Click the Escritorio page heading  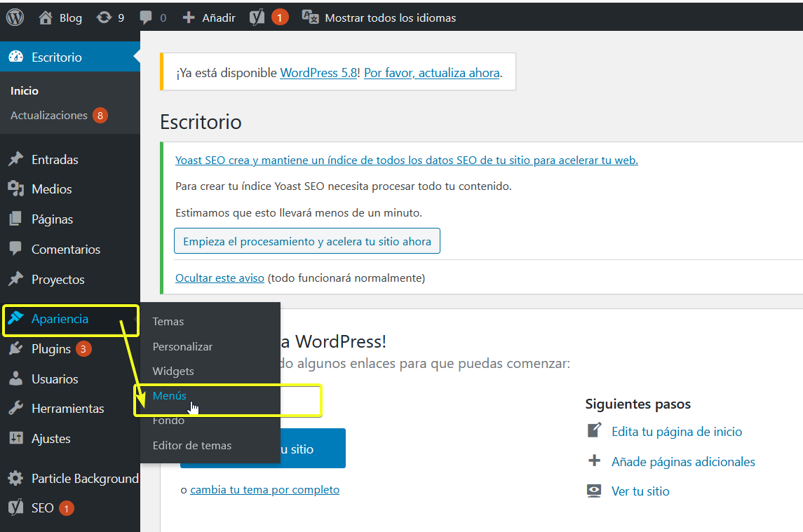tap(201, 122)
